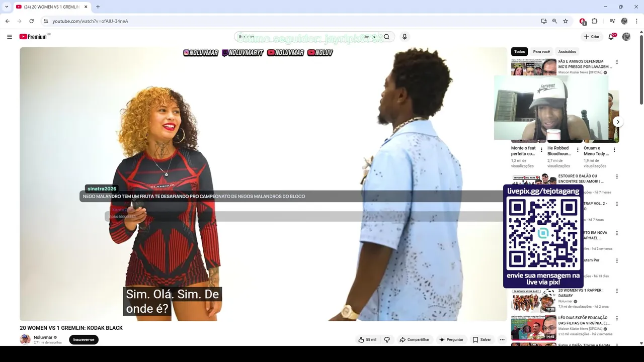Click the Monte o feat perfeito short title
This screenshot has width=644, height=362.
coord(523,151)
